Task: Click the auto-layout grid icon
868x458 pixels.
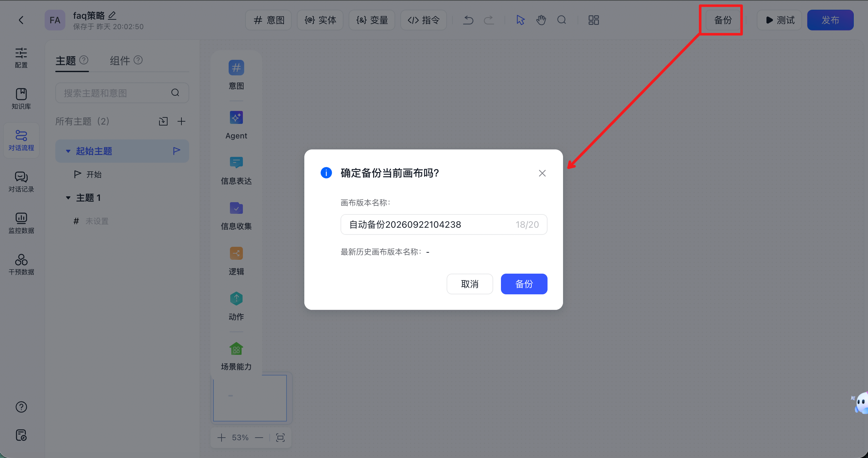Action: click(593, 20)
